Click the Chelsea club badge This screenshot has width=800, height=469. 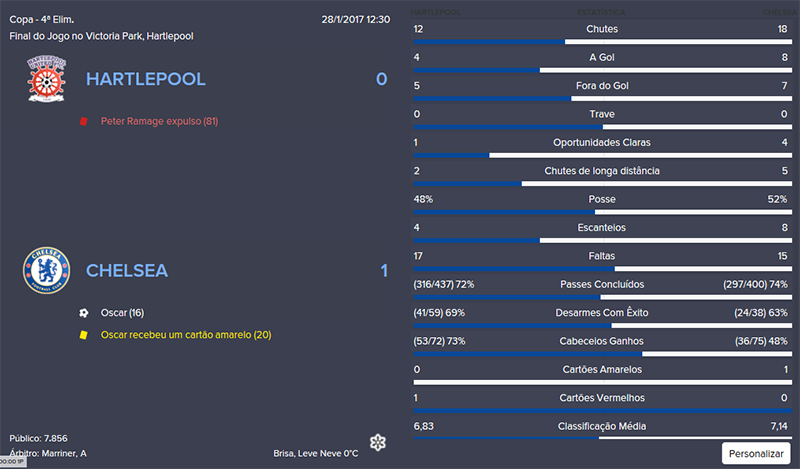(47, 269)
